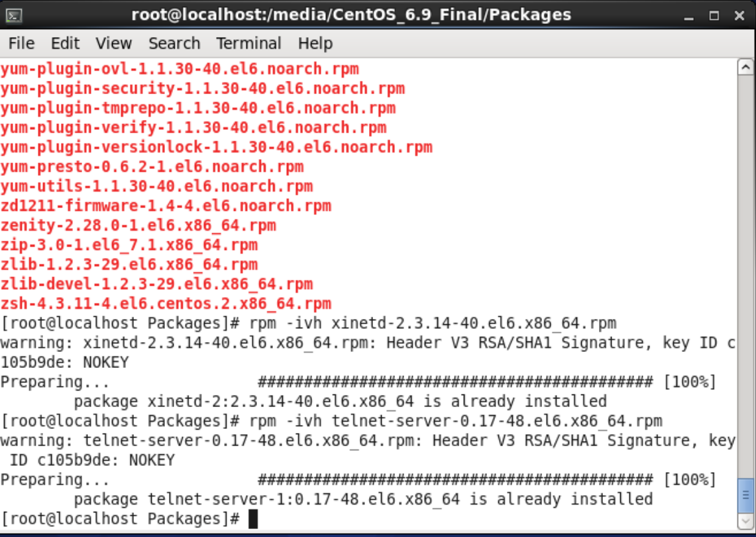Open the File menu
Image resolution: width=756 pixels, height=537 pixels.
[x=21, y=43]
